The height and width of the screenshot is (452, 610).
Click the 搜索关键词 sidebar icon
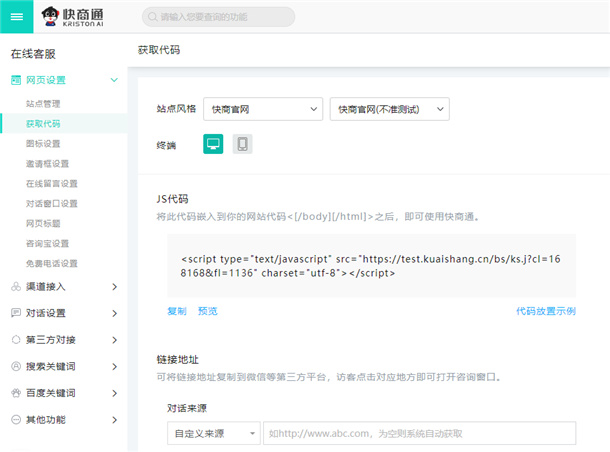tap(16, 366)
